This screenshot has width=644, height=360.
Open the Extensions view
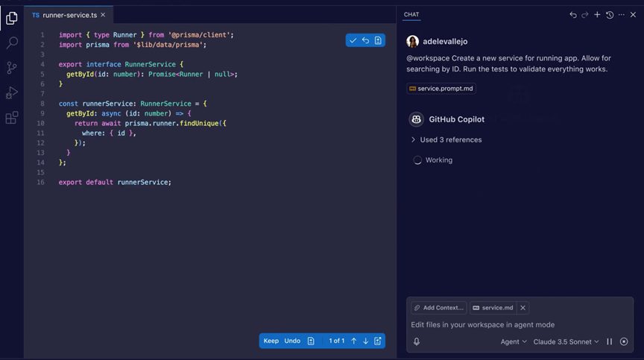pos(11,118)
